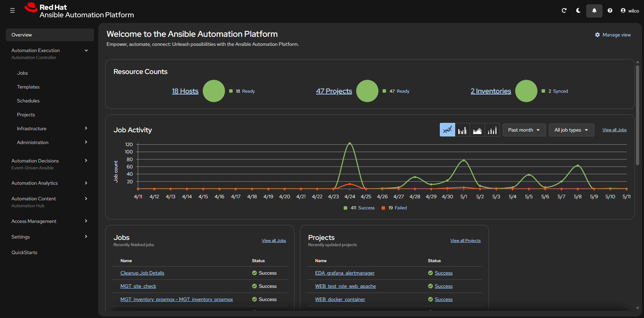644x318 pixels.
Task: Toggle the 19 Failed legend entry
Action: coord(394,208)
